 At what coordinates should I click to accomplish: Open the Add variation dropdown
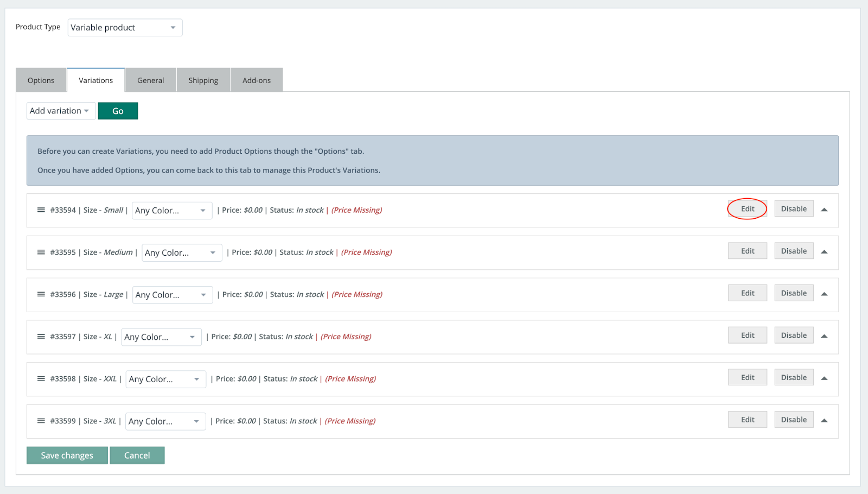click(x=61, y=111)
